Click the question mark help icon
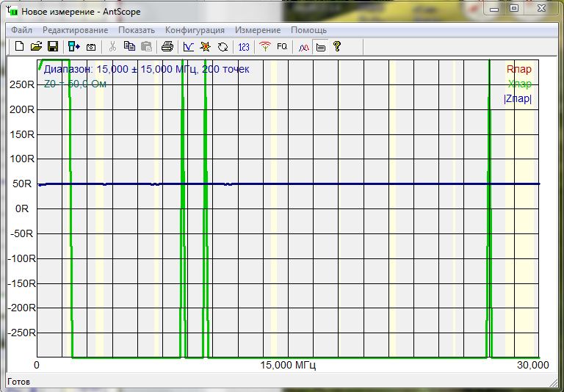Viewport: 564px width, 392px height. (x=337, y=47)
